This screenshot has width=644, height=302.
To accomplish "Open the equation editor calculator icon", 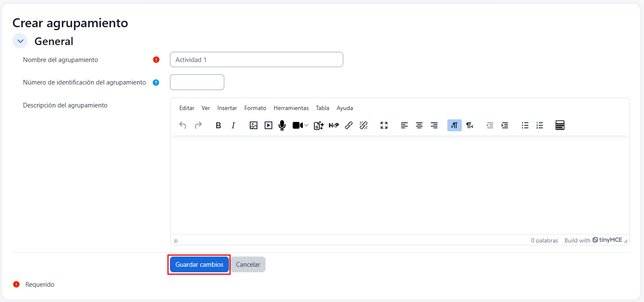I will coord(560,125).
